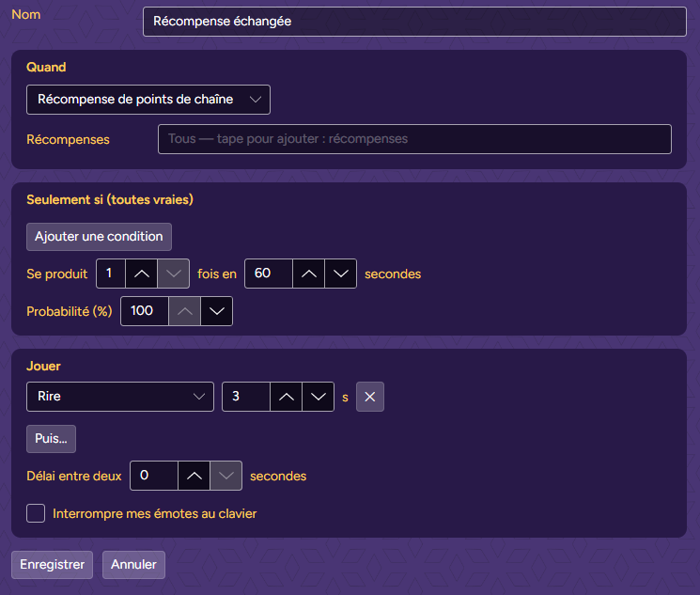
Task: Click the Se produit value field
Action: click(111, 274)
